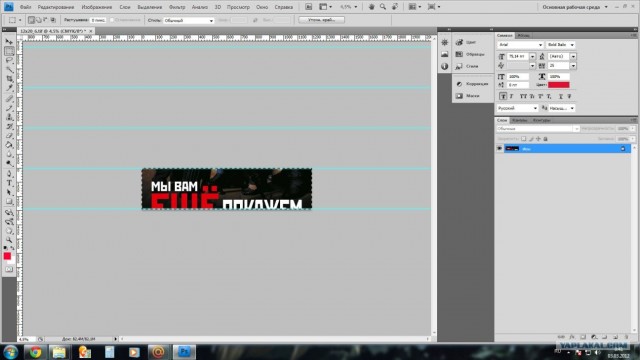Select the 3D Rotate tool
Viewport: 640px width, 360px height.
tap(9, 213)
